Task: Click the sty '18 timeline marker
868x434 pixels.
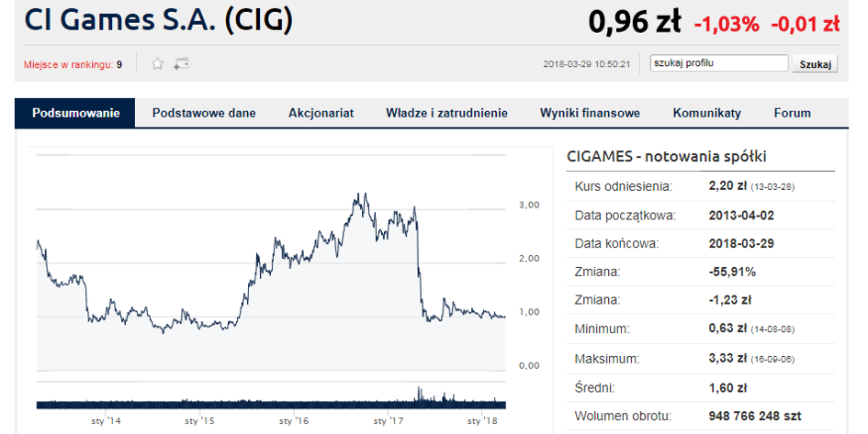Action: coord(483,421)
